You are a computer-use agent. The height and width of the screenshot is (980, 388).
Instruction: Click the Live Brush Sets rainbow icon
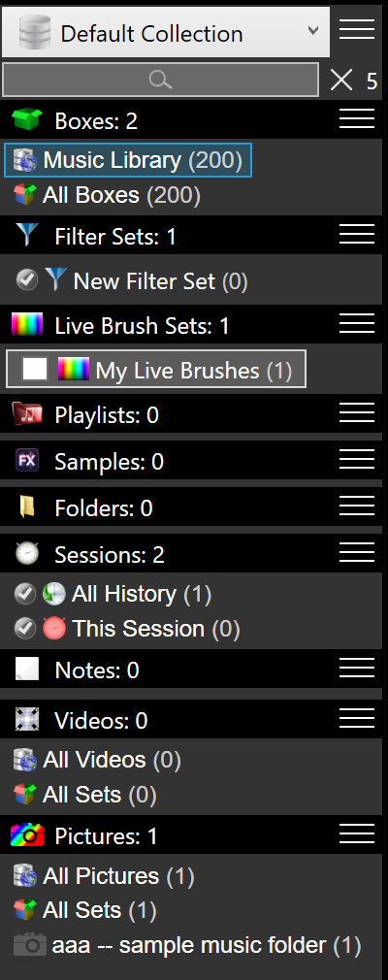27,324
